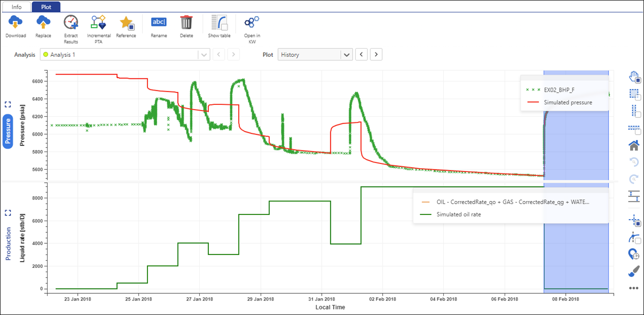Toggle the crosshair cursor tool

pyautogui.click(x=634, y=221)
